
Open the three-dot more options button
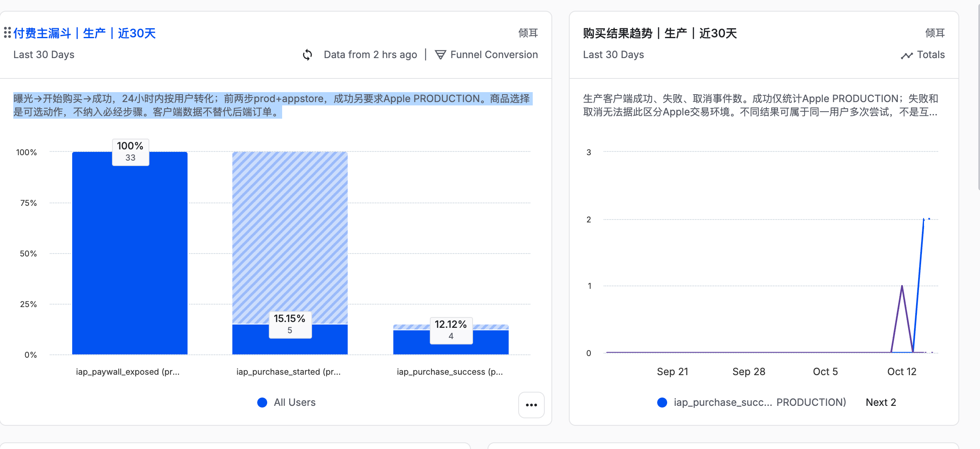[531, 405]
